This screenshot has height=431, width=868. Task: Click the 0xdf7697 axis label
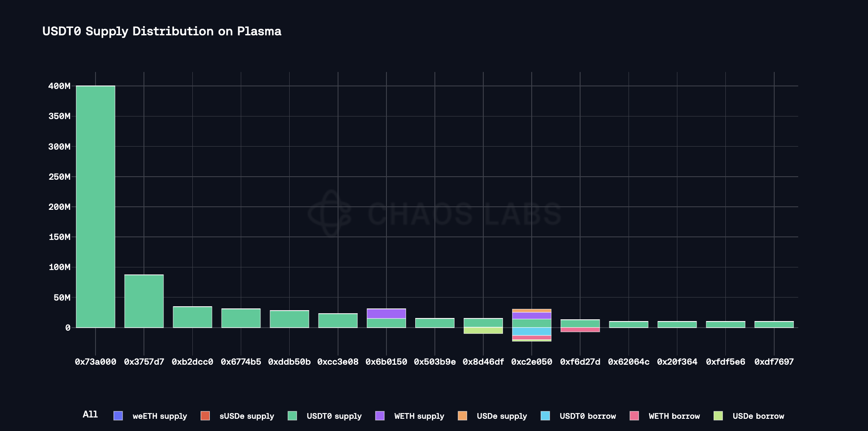point(774,362)
